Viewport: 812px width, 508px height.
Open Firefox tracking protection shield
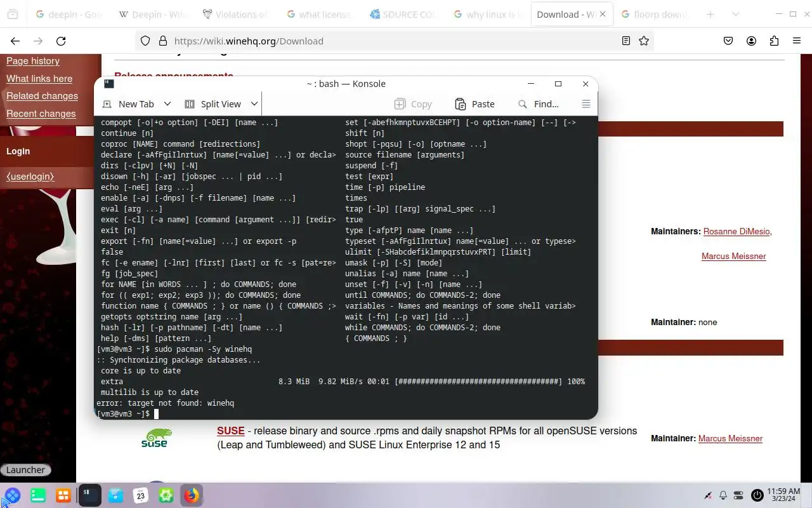pos(145,41)
